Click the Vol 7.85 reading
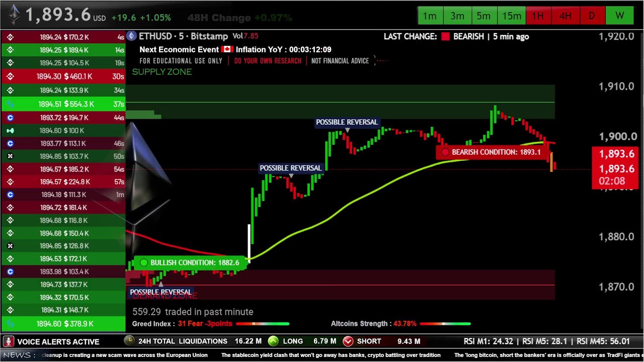 point(245,36)
